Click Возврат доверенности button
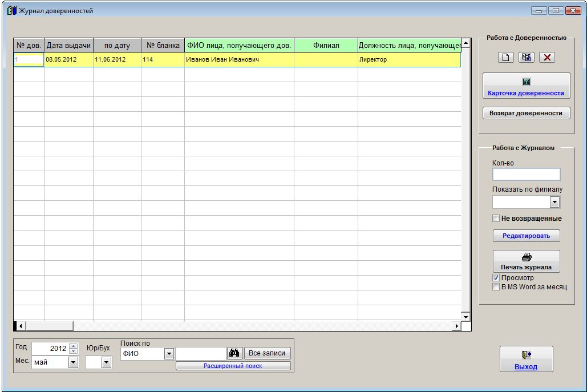Screen dimensions: 587x392 [x=527, y=113]
